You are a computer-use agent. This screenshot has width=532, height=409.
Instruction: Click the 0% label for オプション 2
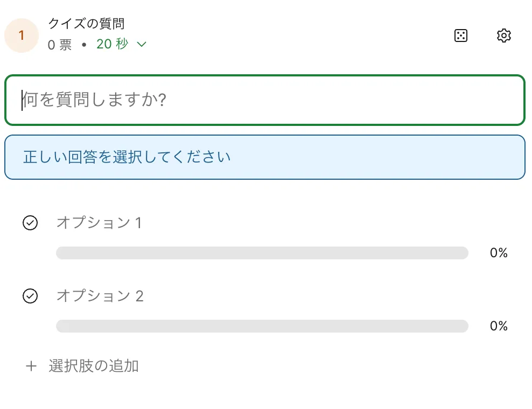499,326
